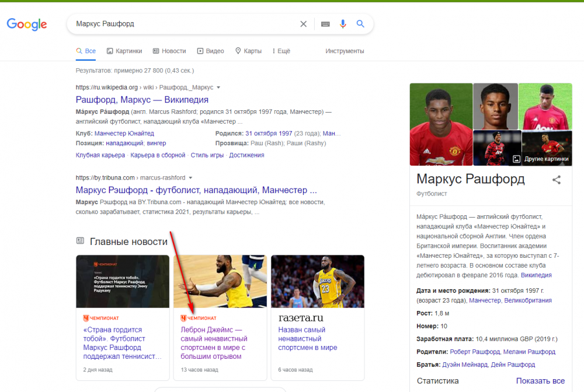Click Показать все in statistics section
Screen dimensions: 584x392
click(540, 381)
